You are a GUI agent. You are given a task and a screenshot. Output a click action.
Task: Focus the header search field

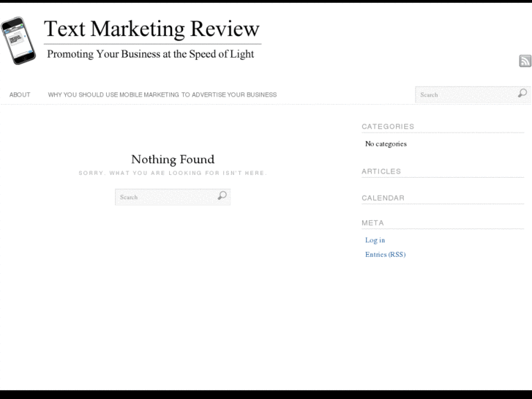[x=465, y=94]
